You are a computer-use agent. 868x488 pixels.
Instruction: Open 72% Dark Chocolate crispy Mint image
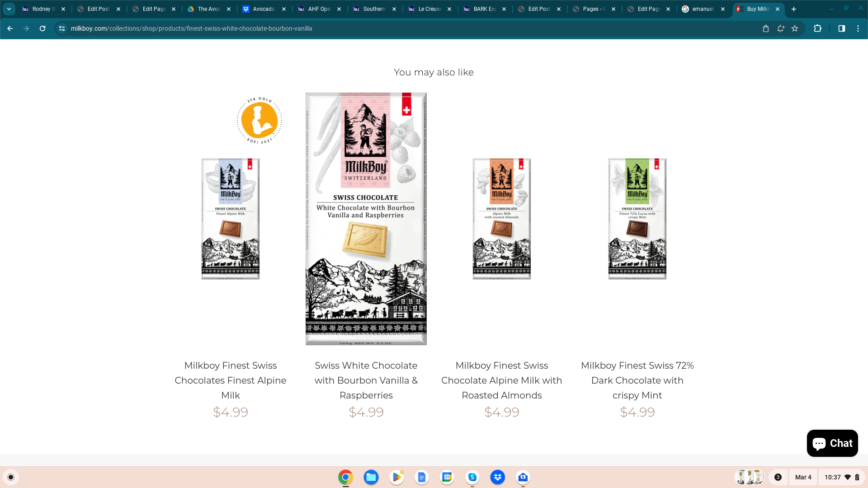tap(637, 219)
